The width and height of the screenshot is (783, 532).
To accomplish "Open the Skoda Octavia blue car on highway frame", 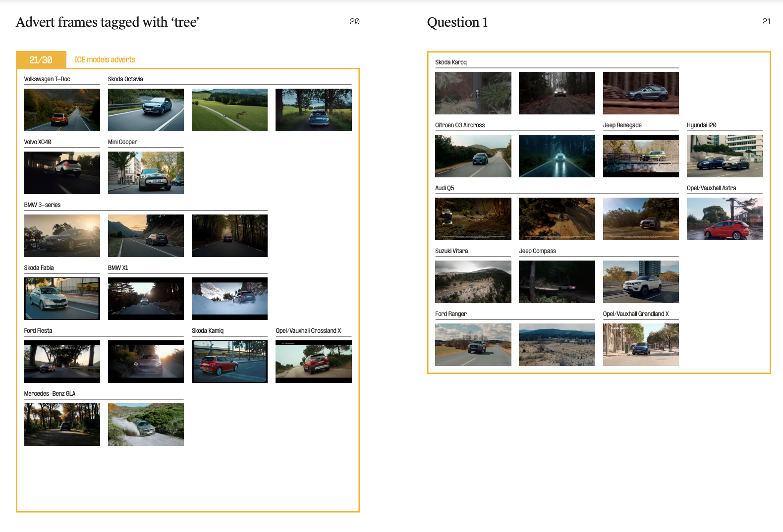I will [146, 110].
